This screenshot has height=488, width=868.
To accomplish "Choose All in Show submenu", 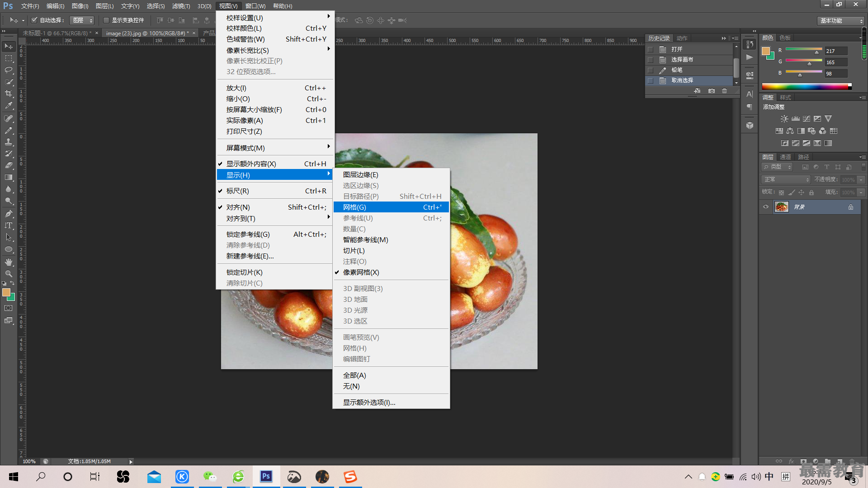I will tap(392, 375).
